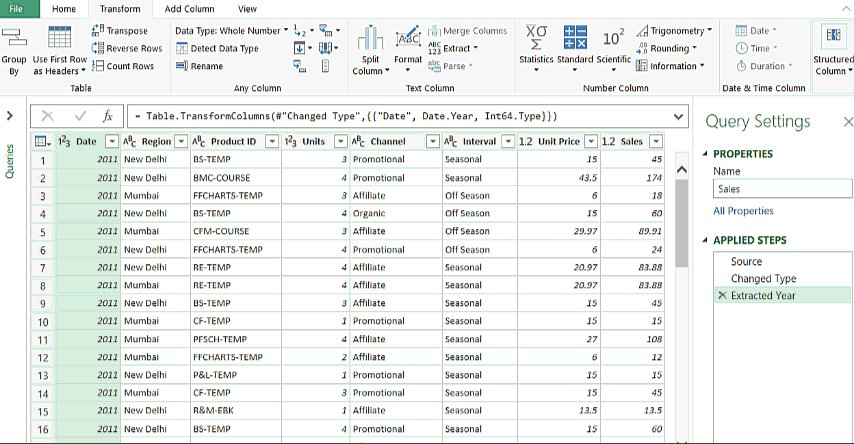The height and width of the screenshot is (444, 854).
Task: Open the Channel column filter dropdown
Action: [x=432, y=142]
